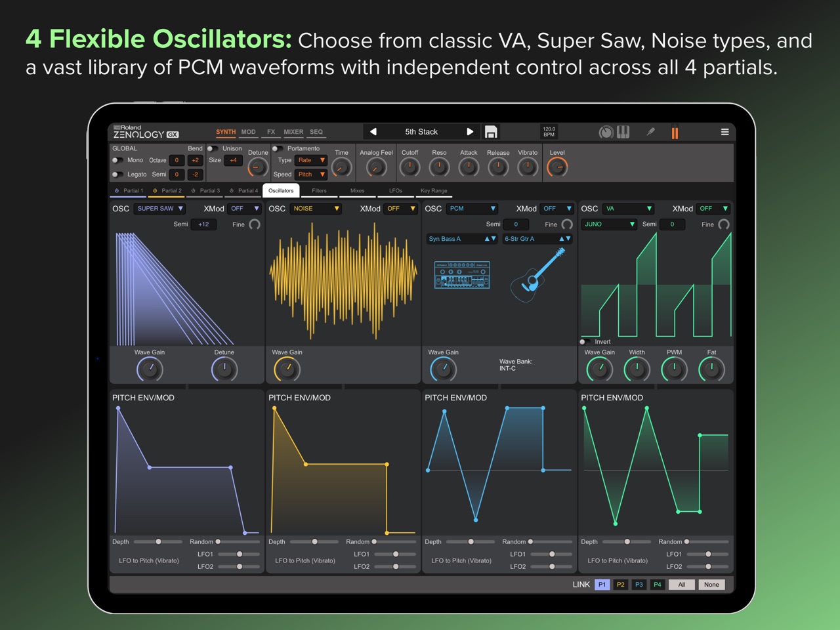Click the Partial 4 power icon
840x630 pixels.
231,191
